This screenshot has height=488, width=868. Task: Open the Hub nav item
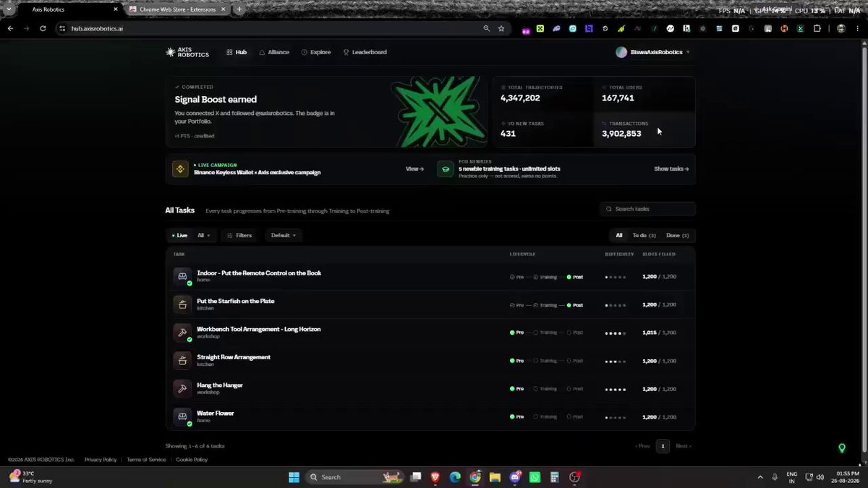(237, 52)
